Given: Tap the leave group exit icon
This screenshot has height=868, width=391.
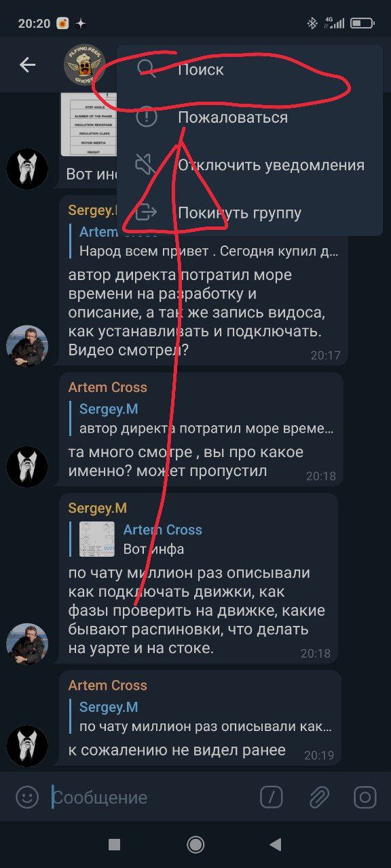Looking at the screenshot, I should click(147, 212).
